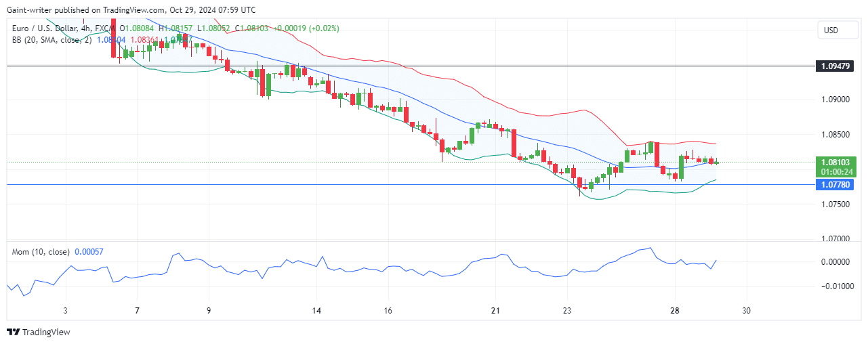
Task: Click the BB upper band value 1.08361
Action: point(144,40)
